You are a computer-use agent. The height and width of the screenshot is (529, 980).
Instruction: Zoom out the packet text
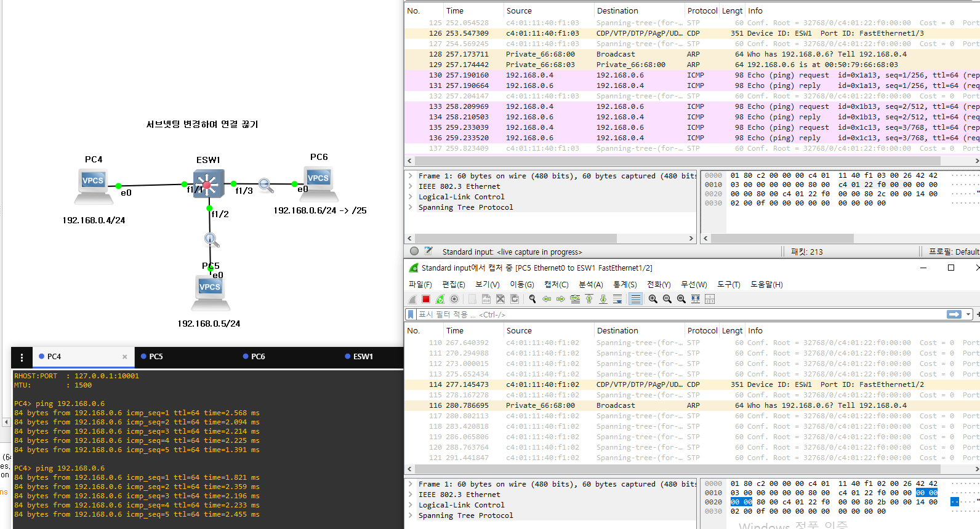coord(667,299)
